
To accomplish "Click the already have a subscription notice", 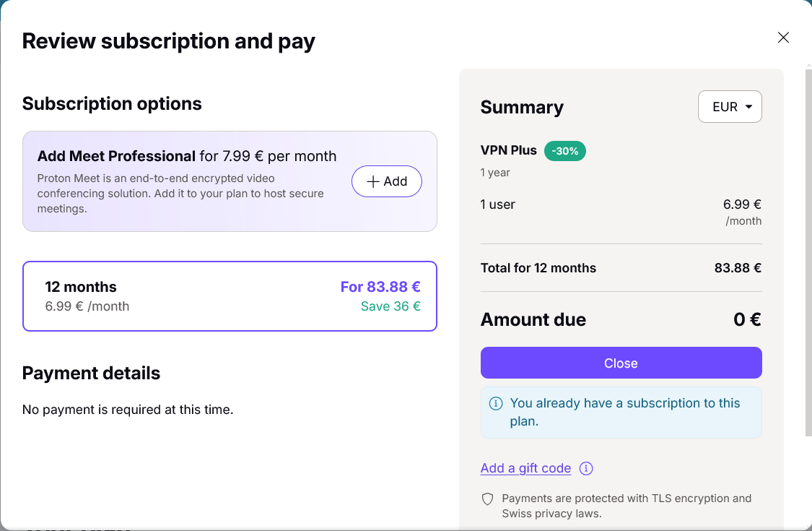I will click(x=621, y=413).
